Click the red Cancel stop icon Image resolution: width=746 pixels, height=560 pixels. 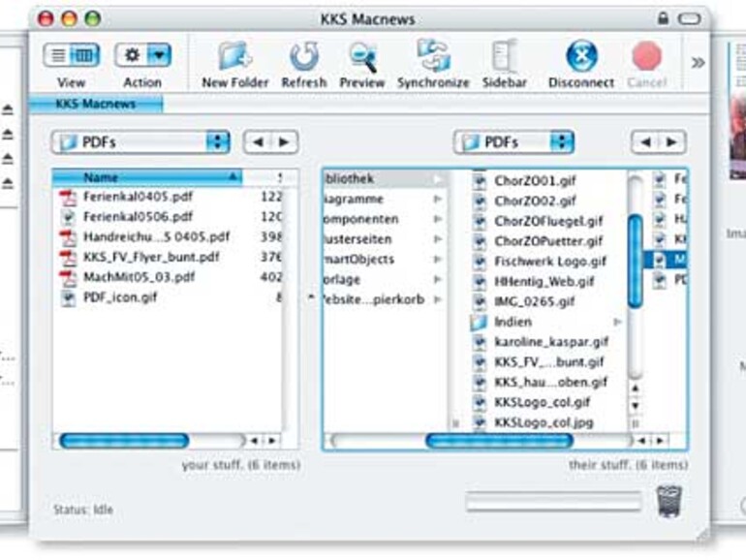[x=646, y=56]
